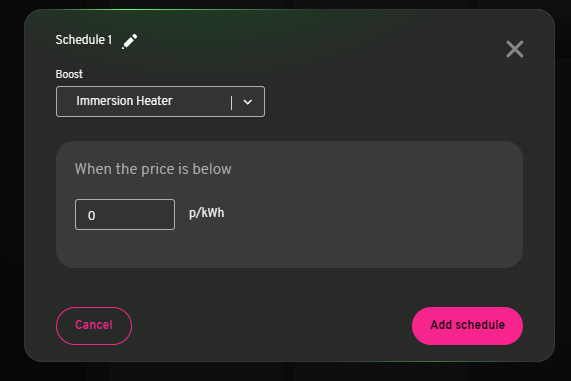The image size is (571, 381).
Task: Expand the Boost dropdown chevron arrow
Action: point(248,102)
